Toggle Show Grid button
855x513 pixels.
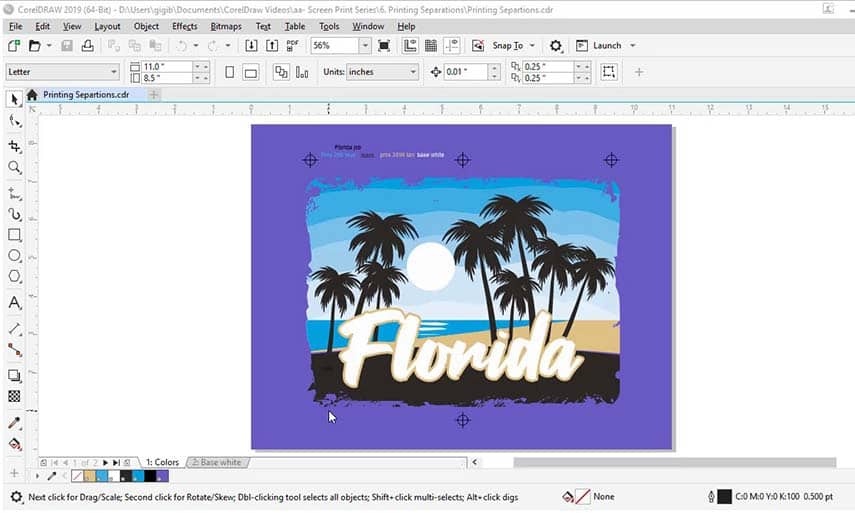[x=431, y=46]
